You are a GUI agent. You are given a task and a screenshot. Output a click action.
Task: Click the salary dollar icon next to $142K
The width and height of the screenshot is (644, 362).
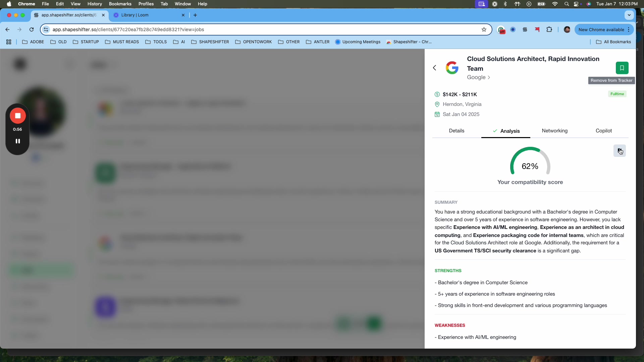[x=437, y=94]
